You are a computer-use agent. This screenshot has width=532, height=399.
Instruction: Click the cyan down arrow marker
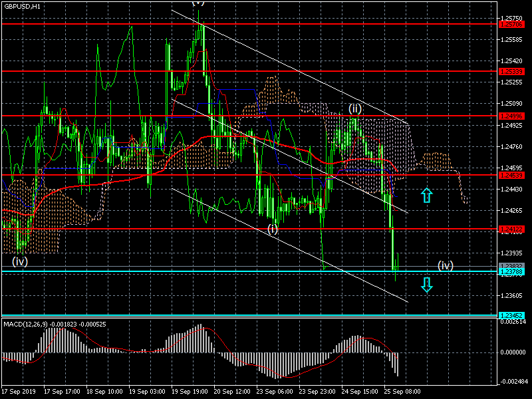[427, 285]
